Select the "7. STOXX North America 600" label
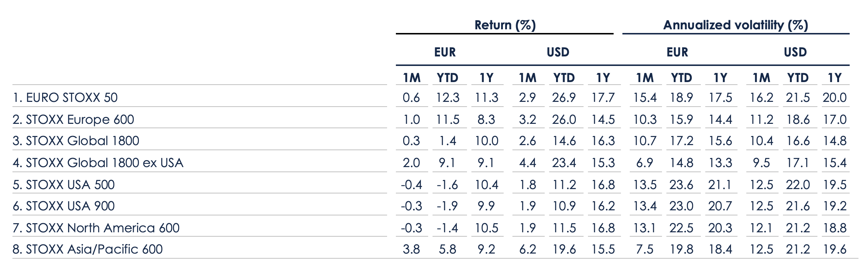 click(x=96, y=228)
